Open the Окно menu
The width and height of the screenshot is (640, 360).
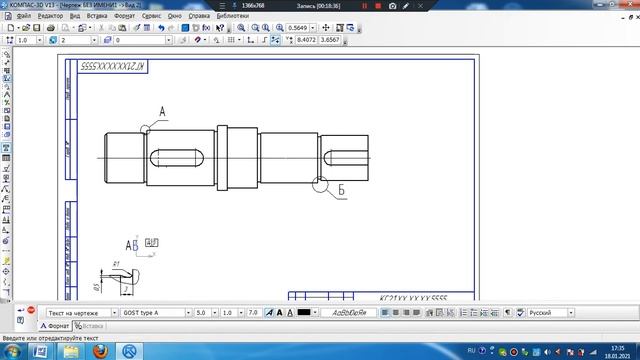[x=175, y=16]
